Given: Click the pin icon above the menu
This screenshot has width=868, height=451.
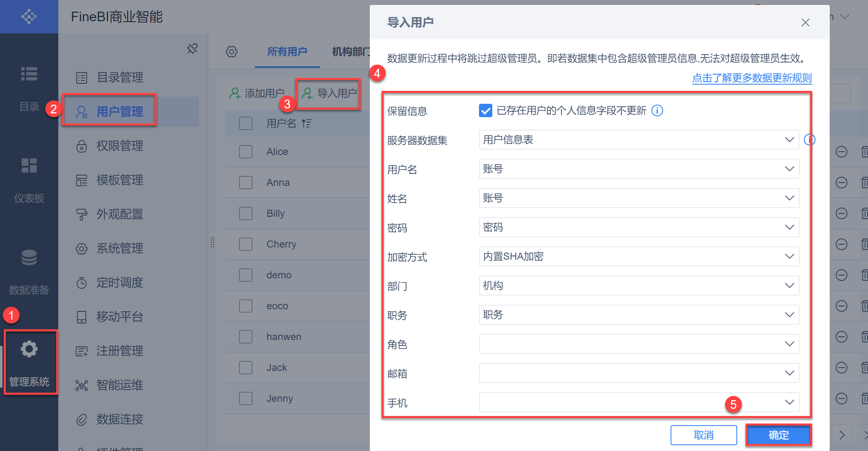Looking at the screenshot, I should click(192, 48).
